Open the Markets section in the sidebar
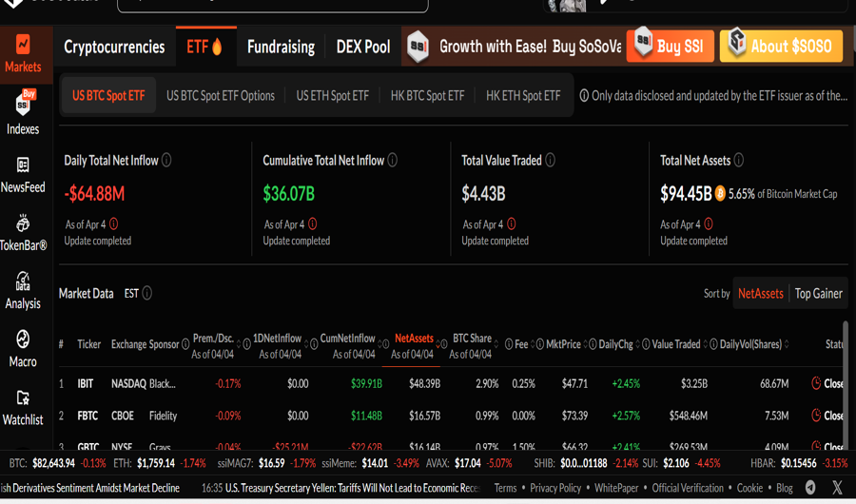Screen dimensions: 856x504 point(23,54)
